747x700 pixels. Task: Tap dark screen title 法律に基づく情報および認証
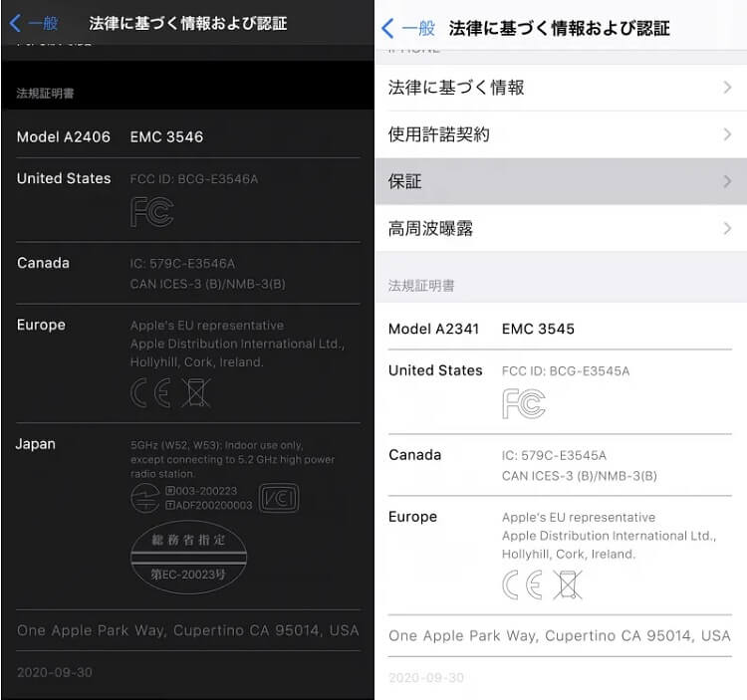(x=187, y=23)
